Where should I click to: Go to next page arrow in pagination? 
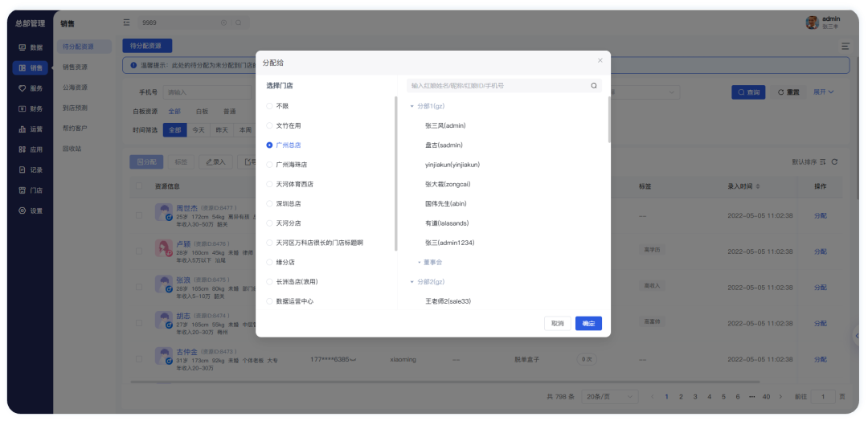[780, 397]
